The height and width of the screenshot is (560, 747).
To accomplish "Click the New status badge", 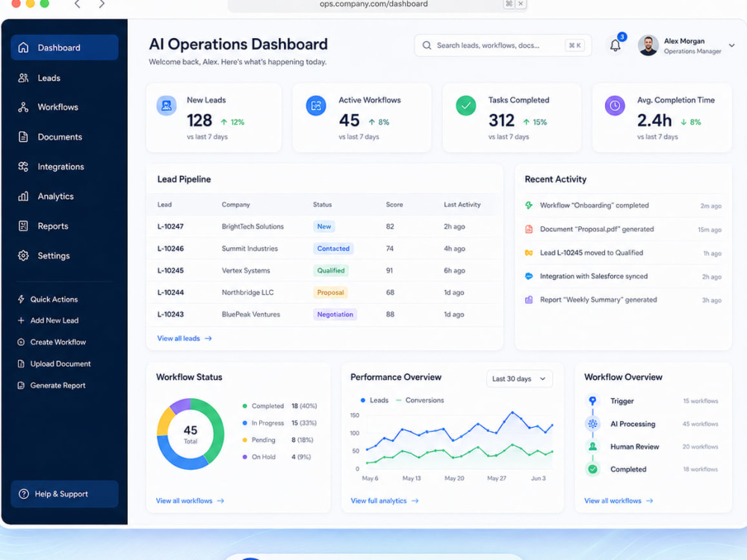I will click(324, 227).
